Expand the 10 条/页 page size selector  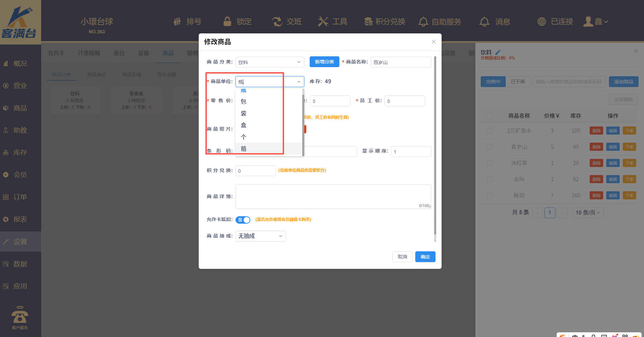(x=588, y=213)
